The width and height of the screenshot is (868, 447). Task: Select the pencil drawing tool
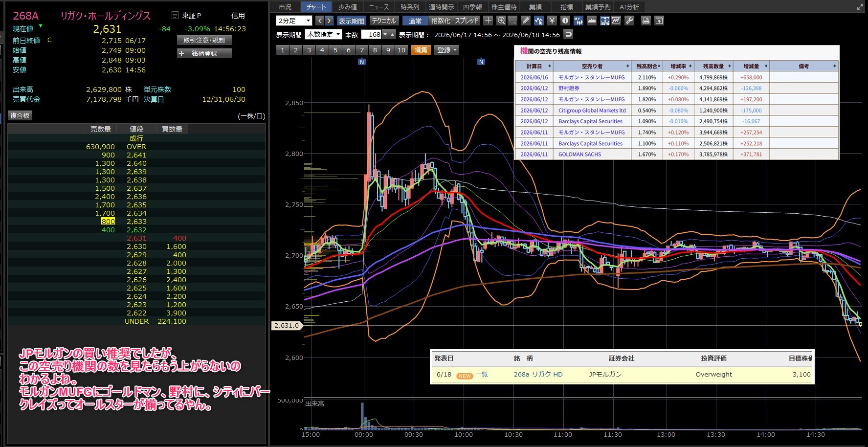(x=526, y=21)
